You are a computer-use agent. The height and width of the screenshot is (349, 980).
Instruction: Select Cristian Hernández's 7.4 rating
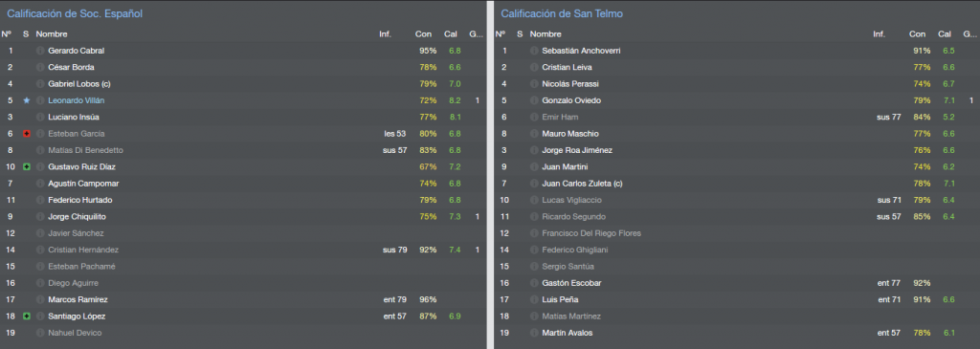click(455, 250)
